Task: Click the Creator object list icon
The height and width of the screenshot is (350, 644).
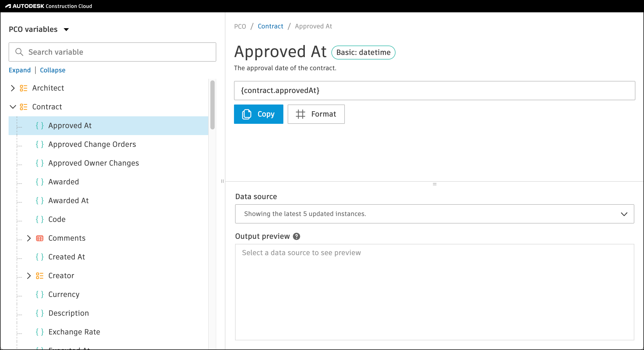Action: (x=40, y=276)
